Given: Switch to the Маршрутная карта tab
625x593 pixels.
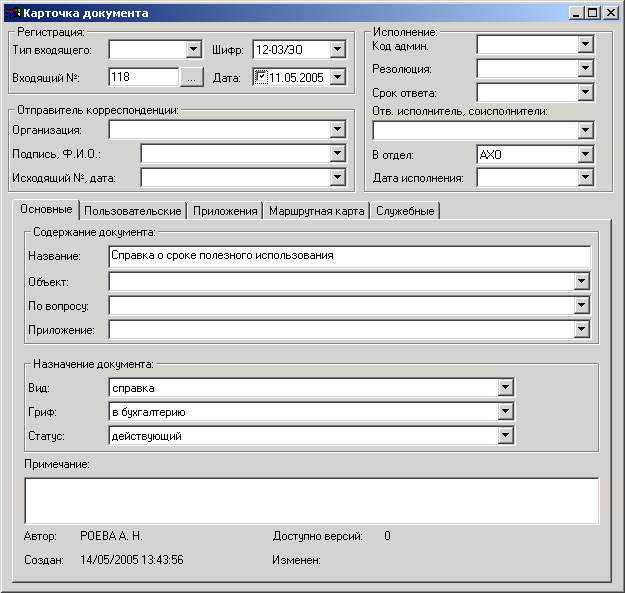Looking at the screenshot, I should (316, 211).
